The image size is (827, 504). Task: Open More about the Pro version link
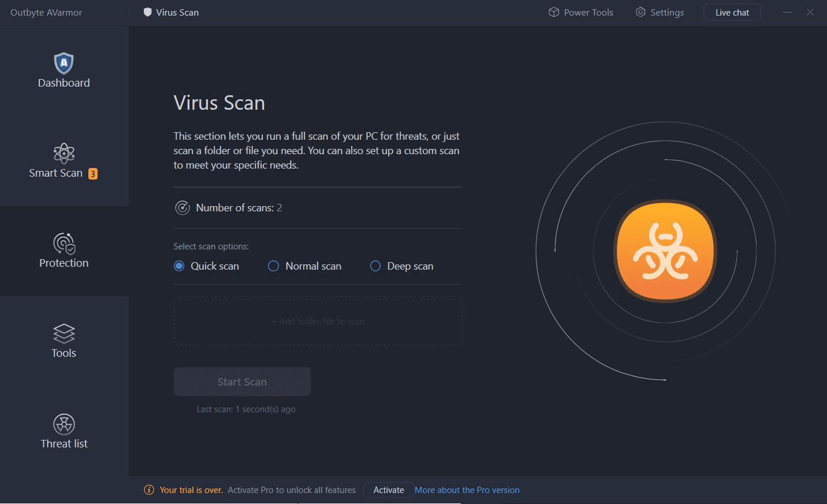(467, 490)
